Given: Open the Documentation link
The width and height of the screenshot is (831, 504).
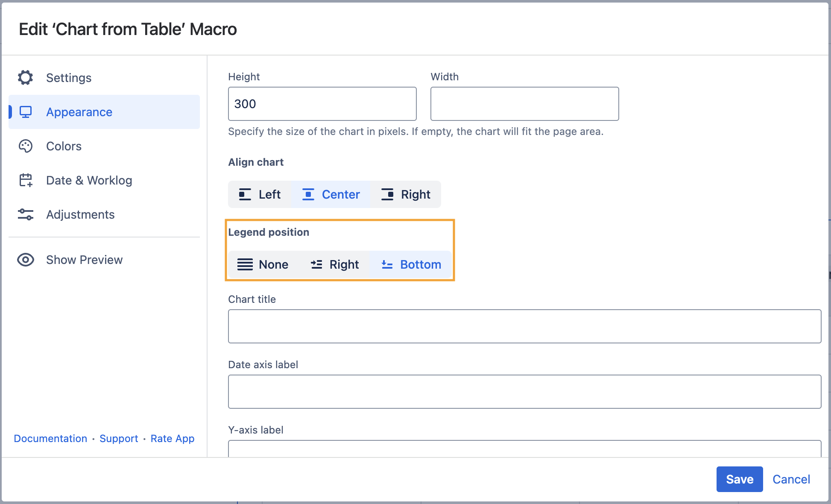Looking at the screenshot, I should pos(50,439).
